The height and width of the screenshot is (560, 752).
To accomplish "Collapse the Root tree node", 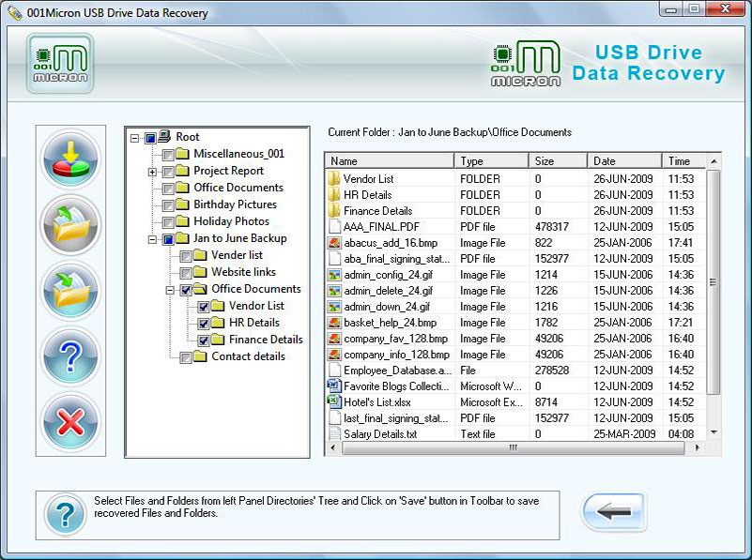I will pos(135,138).
